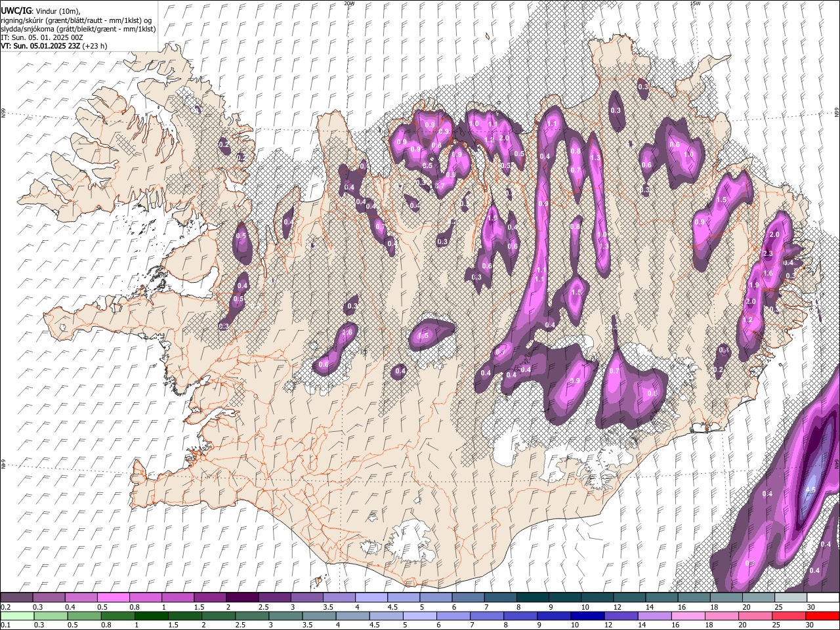Image resolution: width=840 pixels, height=630 pixels.
Task: Select the violet lower swatch between 12 and 14
Action: (x=620, y=616)
